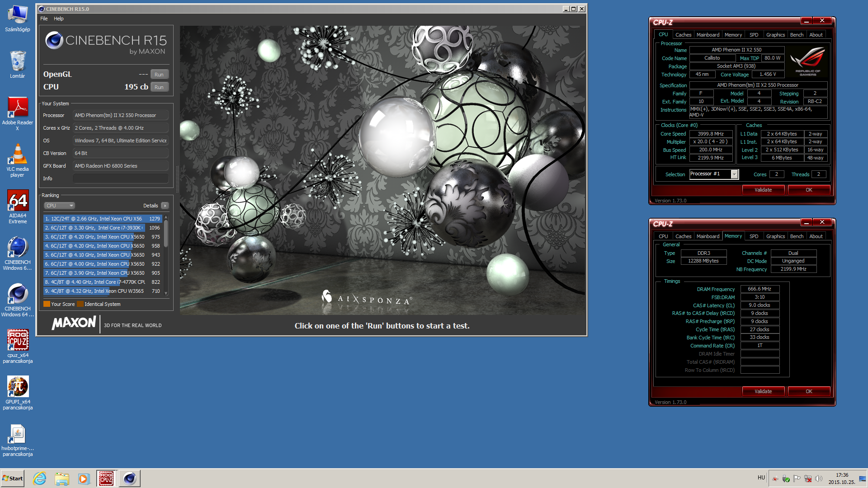Click the Details arrow button in Ranking
This screenshot has height=488, width=868.
click(x=165, y=206)
